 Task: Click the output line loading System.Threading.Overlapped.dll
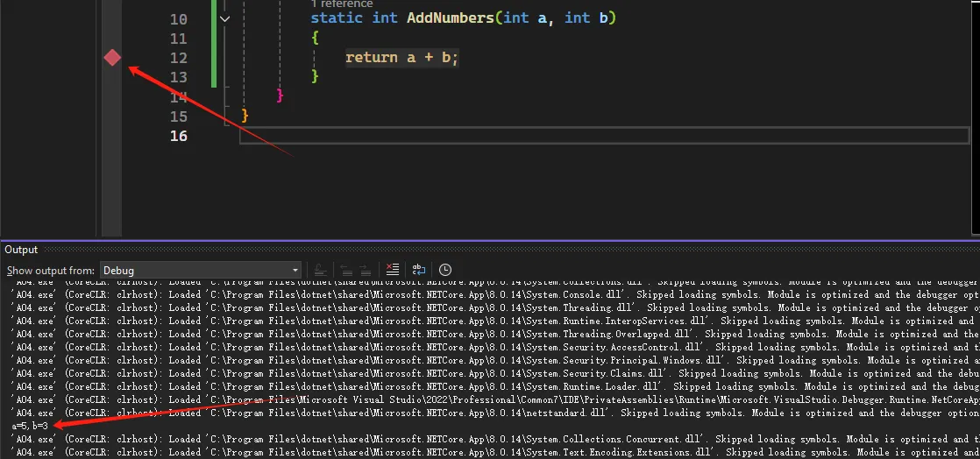tap(495, 334)
